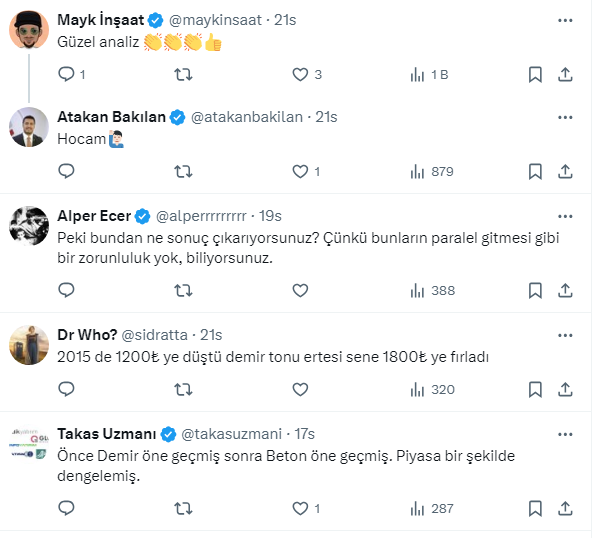Viewport: 600px width, 538px height.
Task: Click Dr Who?'s profile picture
Action: point(30,344)
